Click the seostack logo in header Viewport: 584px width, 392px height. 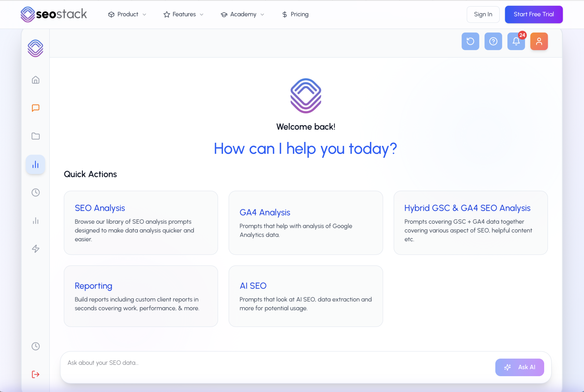click(x=54, y=14)
